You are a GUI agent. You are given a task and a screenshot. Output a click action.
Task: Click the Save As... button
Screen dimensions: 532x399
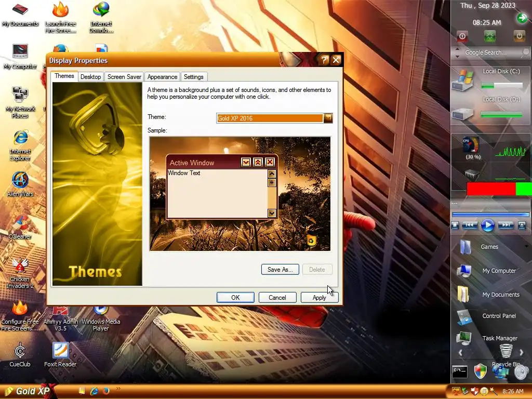(x=280, y=270)
